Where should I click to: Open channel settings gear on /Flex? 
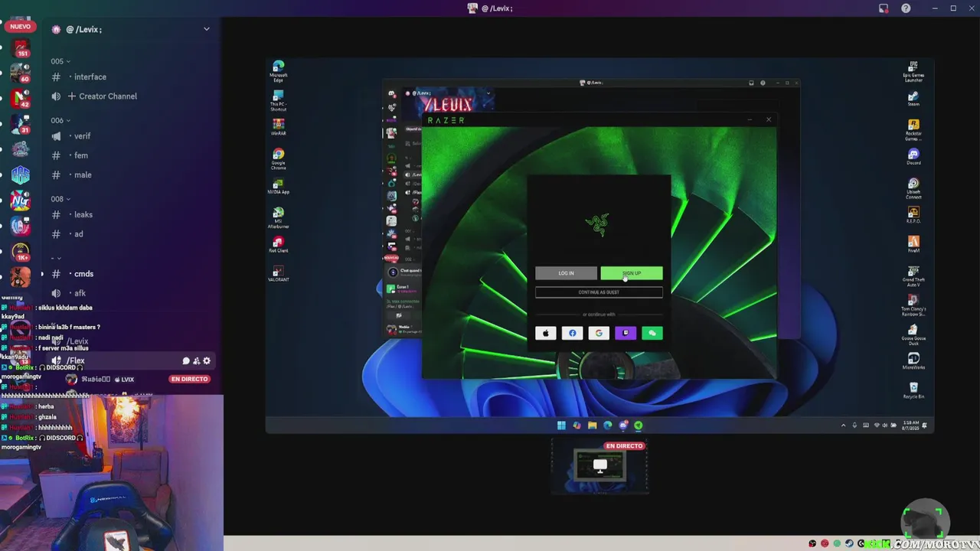point(207,361)
